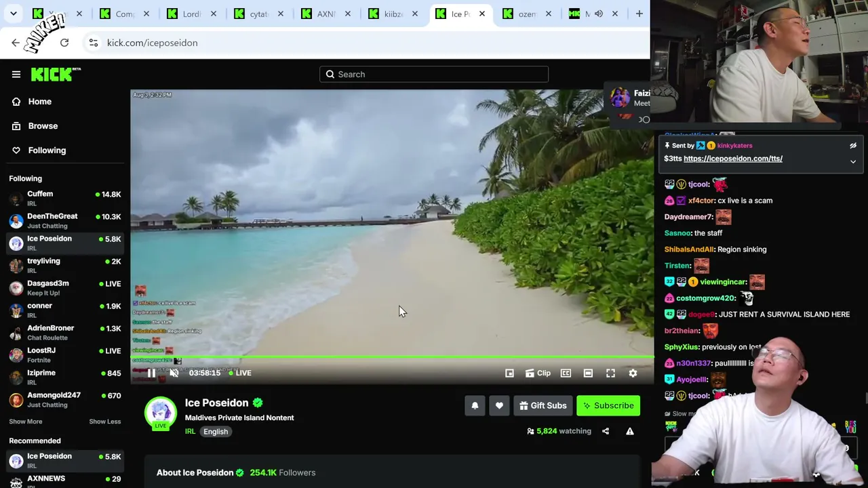Open the tab search dropdown arrow
Viewport: 868px width, 488px height.
(13, 14)
